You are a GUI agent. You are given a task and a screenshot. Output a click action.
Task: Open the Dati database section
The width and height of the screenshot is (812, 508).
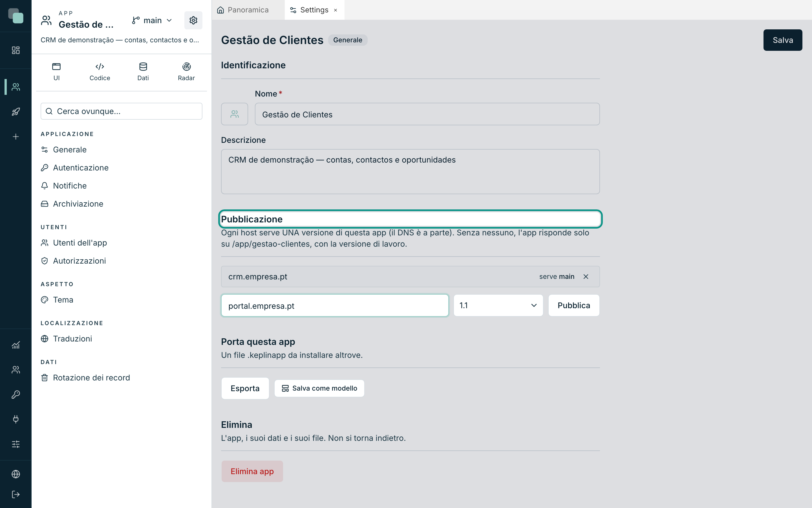point(143,72)
